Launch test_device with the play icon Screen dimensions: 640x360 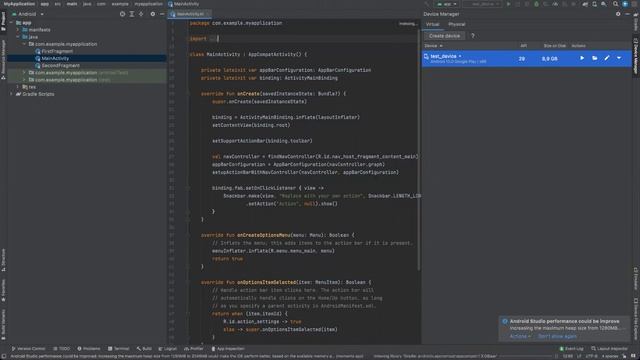coord(582,58)
